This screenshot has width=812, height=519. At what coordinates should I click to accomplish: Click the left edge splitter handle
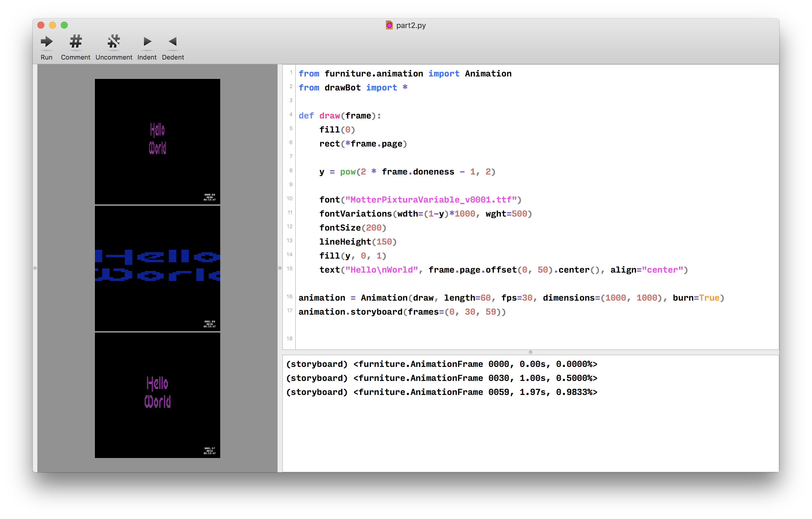pyautogui.click(x=35, y=269)
